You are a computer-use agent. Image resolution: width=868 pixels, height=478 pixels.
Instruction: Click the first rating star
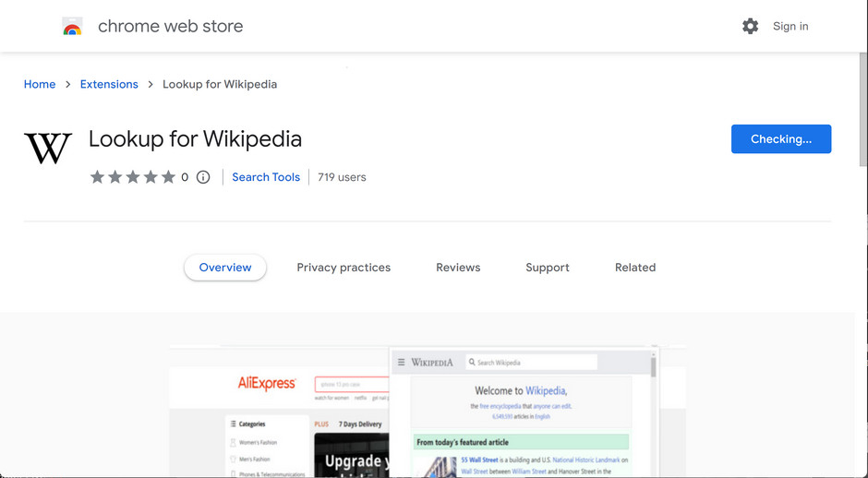coord(97,177)
